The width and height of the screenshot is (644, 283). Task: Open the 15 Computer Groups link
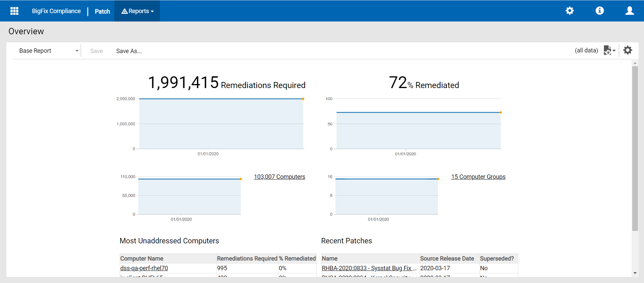point(478,177)
